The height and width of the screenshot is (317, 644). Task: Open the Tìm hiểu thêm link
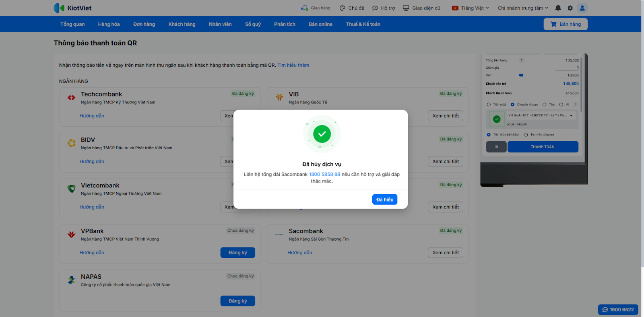click(293, 65)
